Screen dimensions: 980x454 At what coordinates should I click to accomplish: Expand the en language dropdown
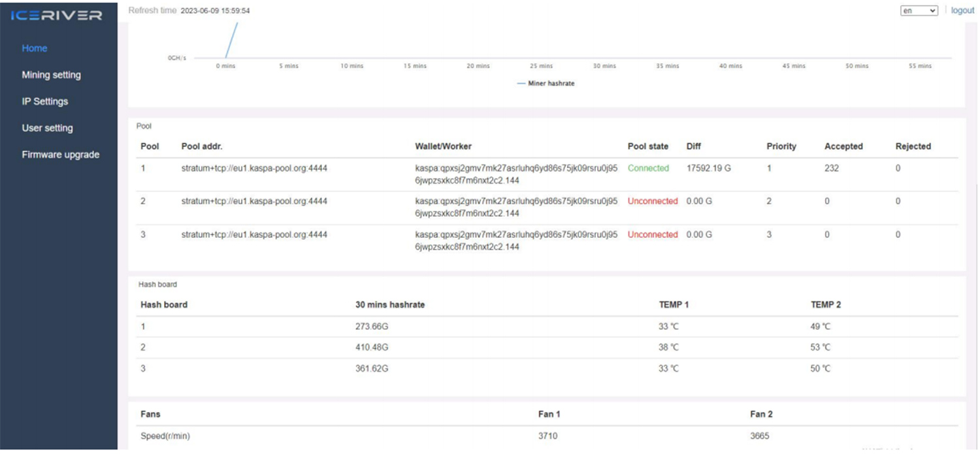pos(919,10)
